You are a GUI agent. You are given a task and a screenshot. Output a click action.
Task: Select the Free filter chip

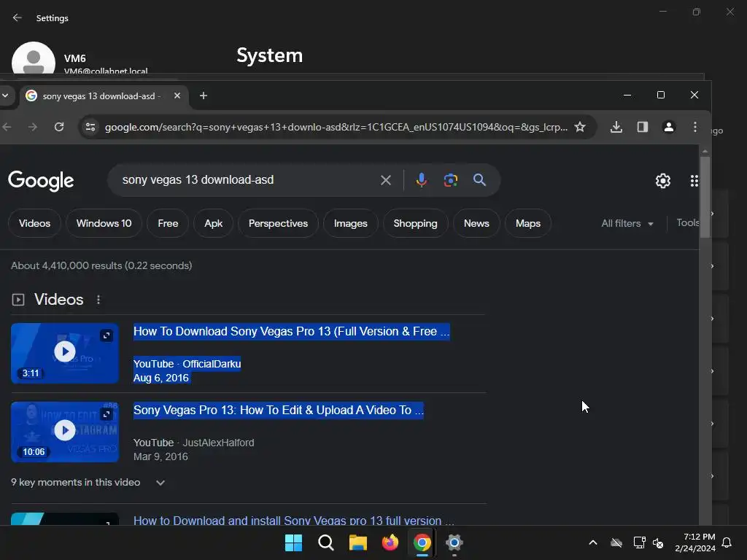point(168,223)
